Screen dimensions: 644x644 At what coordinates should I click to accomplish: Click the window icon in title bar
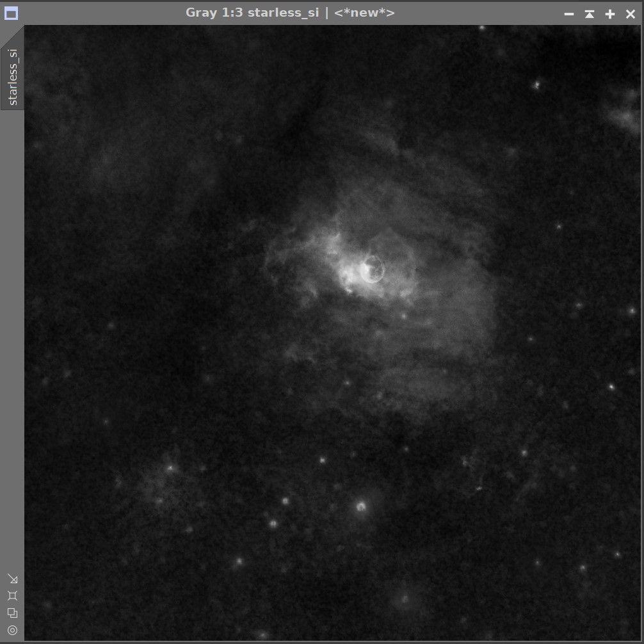[x=11, y=13]
